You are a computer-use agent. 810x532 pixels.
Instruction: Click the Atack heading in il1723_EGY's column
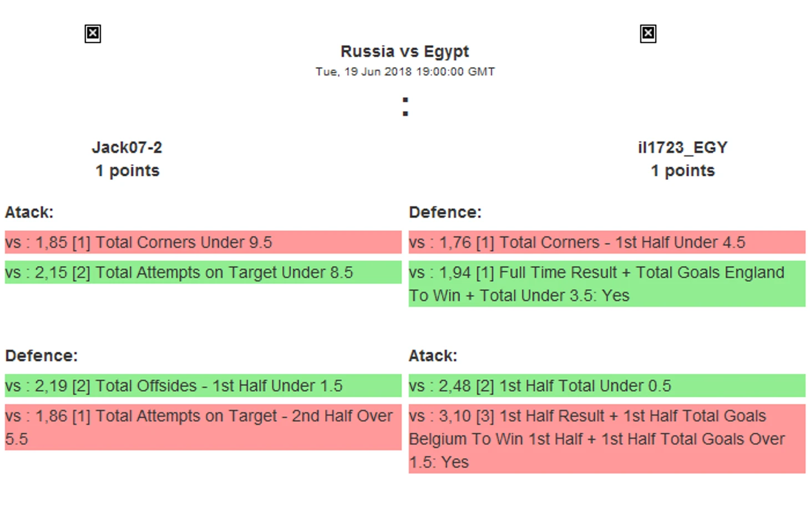[433, 356]
